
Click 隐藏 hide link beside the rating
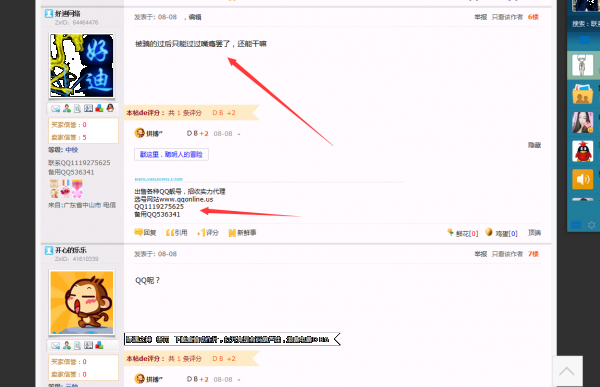click(x=535, y=145)
